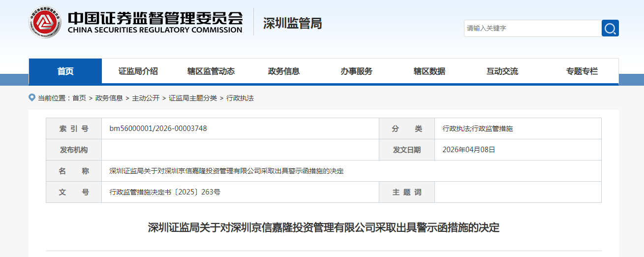This screenshot has height=257, width=644.
Task: Click the 主动公开 breadcrumb link
Action: pyautogui.click(x=146, y=98)
